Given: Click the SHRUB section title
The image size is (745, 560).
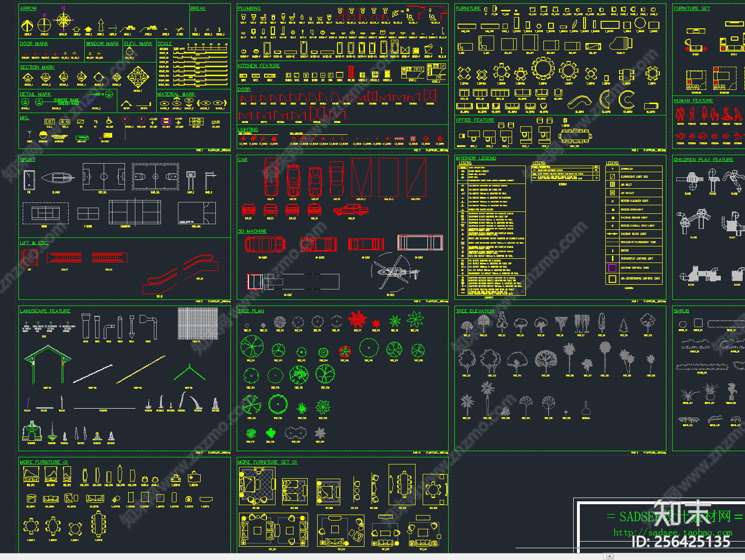Looking at the screenshot, I should pos(682,311).
